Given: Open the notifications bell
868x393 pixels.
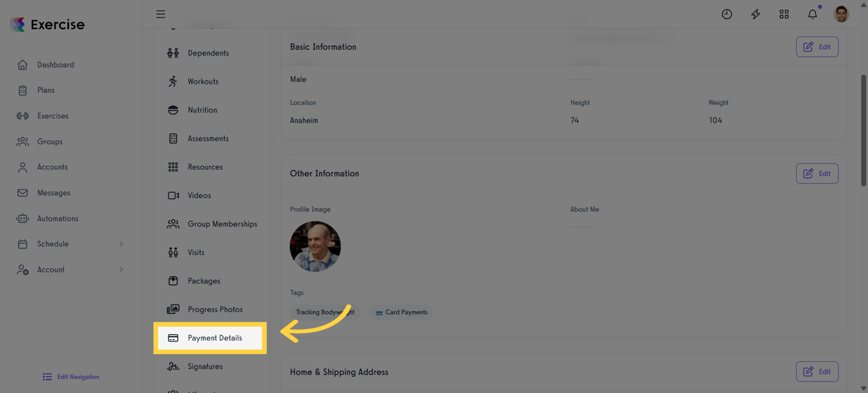Looking at the screenshot, I should click(813, 14).
